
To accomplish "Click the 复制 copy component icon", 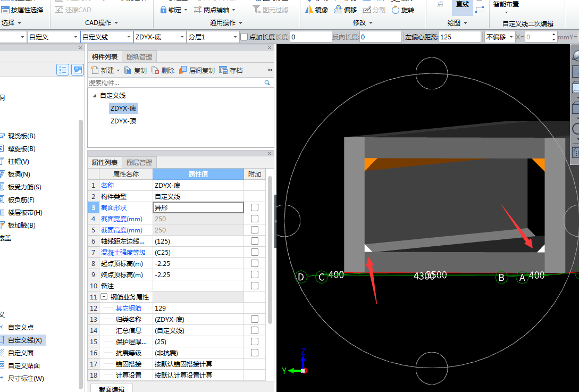I will click(x=128, y=70).
